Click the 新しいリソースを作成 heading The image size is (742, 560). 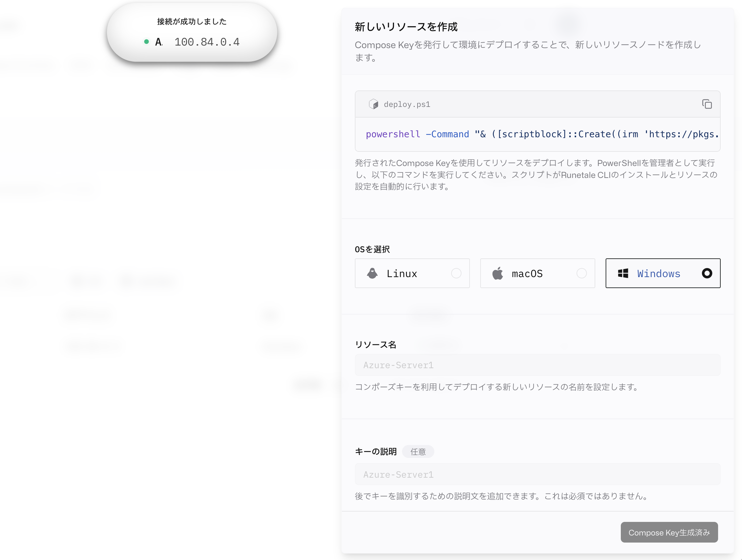coord(406,27)
